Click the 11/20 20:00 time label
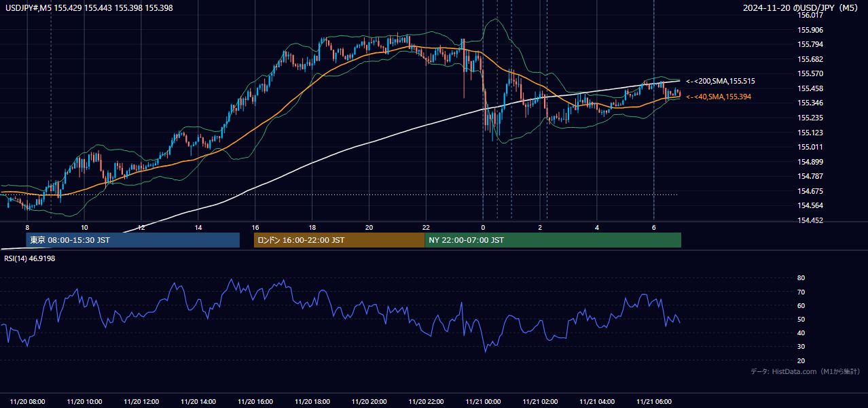868x408 pixels. [x=369, y=402]
